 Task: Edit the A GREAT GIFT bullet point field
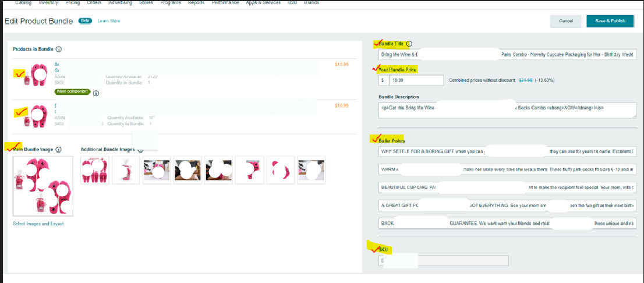point(507,206)
